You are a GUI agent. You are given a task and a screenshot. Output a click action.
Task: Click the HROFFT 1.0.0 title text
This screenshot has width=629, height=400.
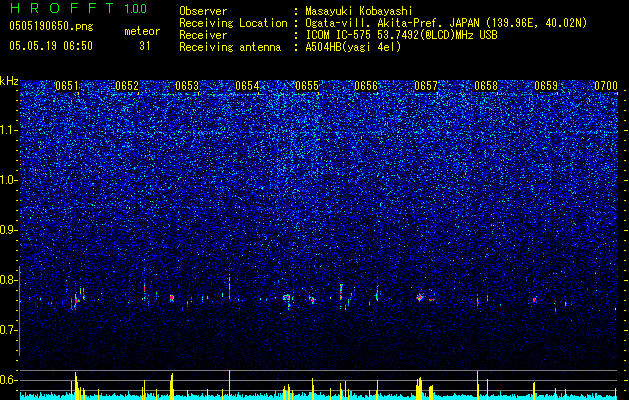[78, 8]
